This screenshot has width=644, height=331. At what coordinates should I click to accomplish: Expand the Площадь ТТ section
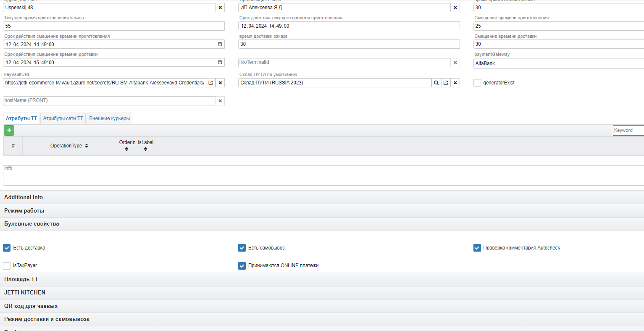click(x=322, y=279)
